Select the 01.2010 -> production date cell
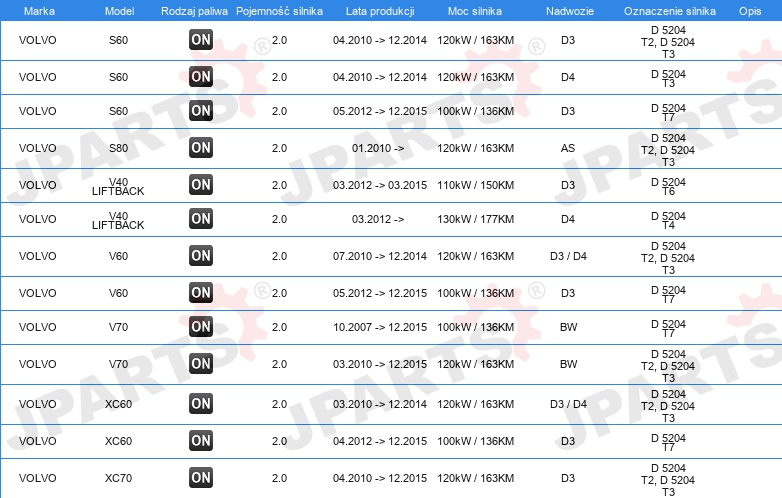 tap(378, 148)
